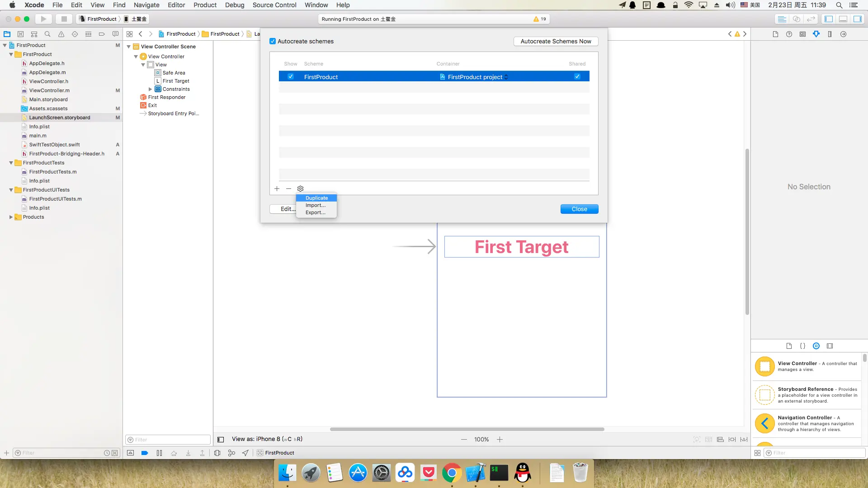Toggle Show checkbox for FirstProduct scheme
This screenshot has width=868, height=488.
pyautogui.click(x=291, y=77)
